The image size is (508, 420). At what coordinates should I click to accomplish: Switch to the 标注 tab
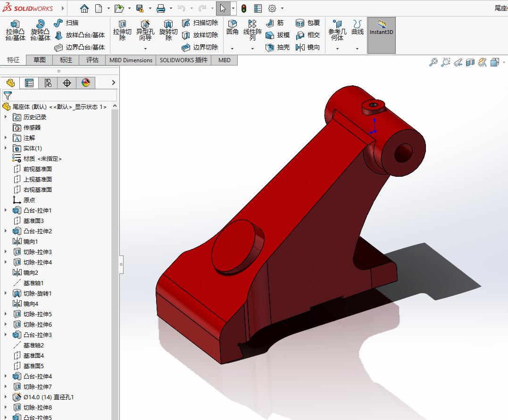66,60
